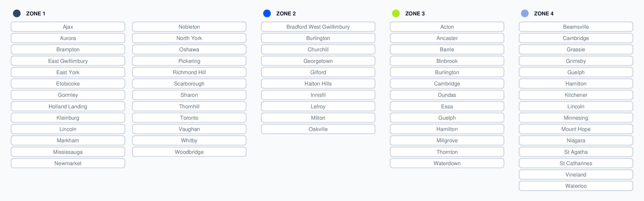Click the bright blue Zone 2 color dot
This screenshot has width=644, height=201.
[x=267, y=13]
